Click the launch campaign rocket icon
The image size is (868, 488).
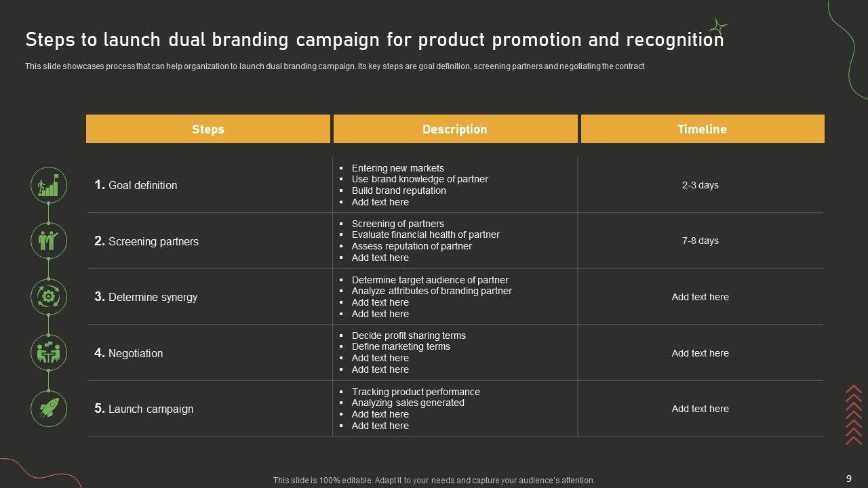(x=49, y=409)
